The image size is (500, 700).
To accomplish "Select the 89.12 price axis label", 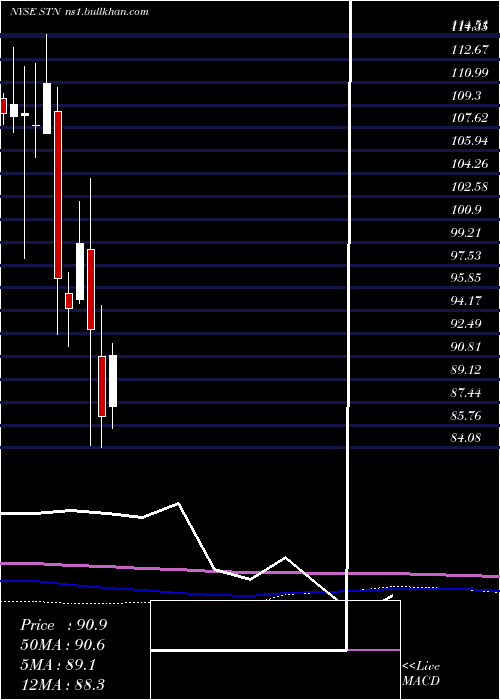I will pyautogui.click(x=466, y=369).
